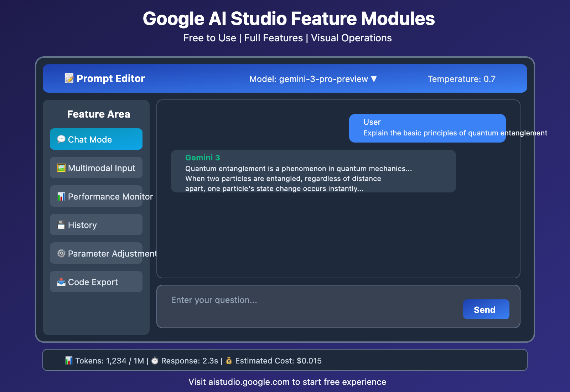This screenshot has width=570, height=392.
Task: Click the User message about quantum entanglement
Action: click(x=427, y=128)
